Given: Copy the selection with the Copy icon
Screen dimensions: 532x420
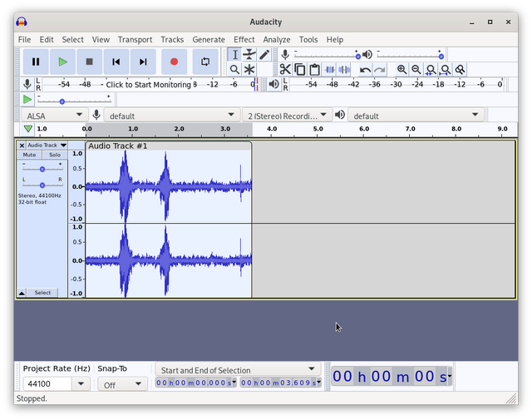Looking at the screenshot, I should pos(300,70).
